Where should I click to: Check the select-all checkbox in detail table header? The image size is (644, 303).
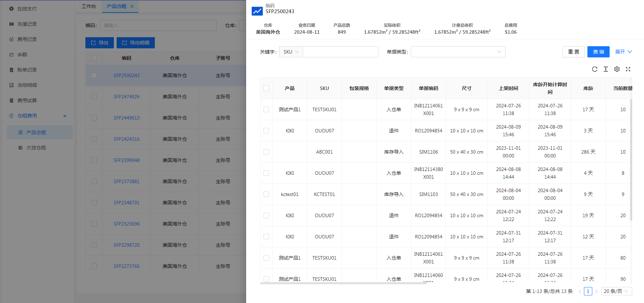(x=266, y=88)
